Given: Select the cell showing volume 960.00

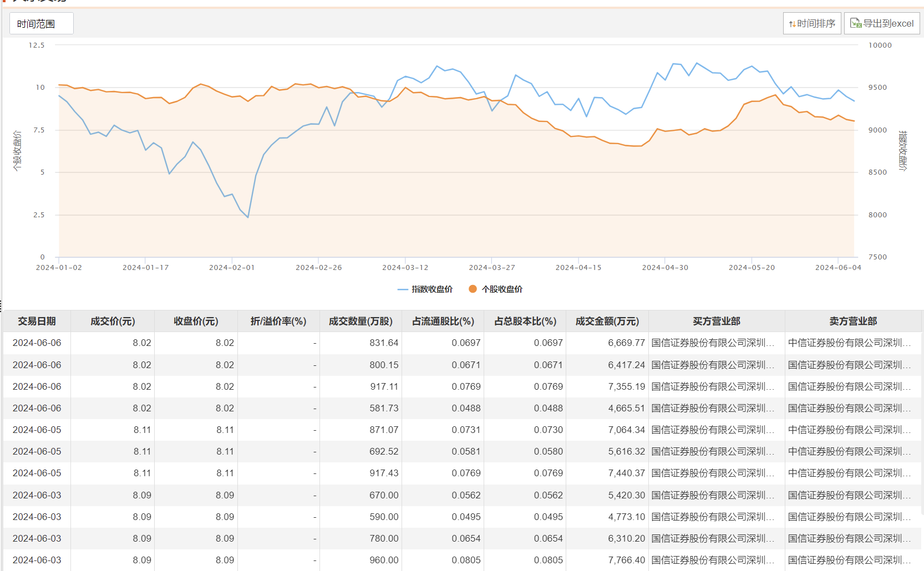Looking at the screenshot, I should point(384,560).
